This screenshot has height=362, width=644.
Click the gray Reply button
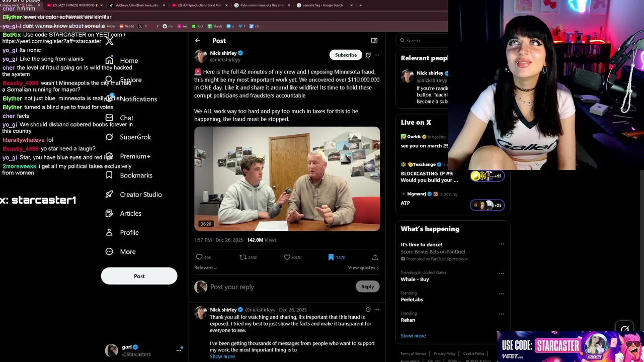click(x=367, y=287)
